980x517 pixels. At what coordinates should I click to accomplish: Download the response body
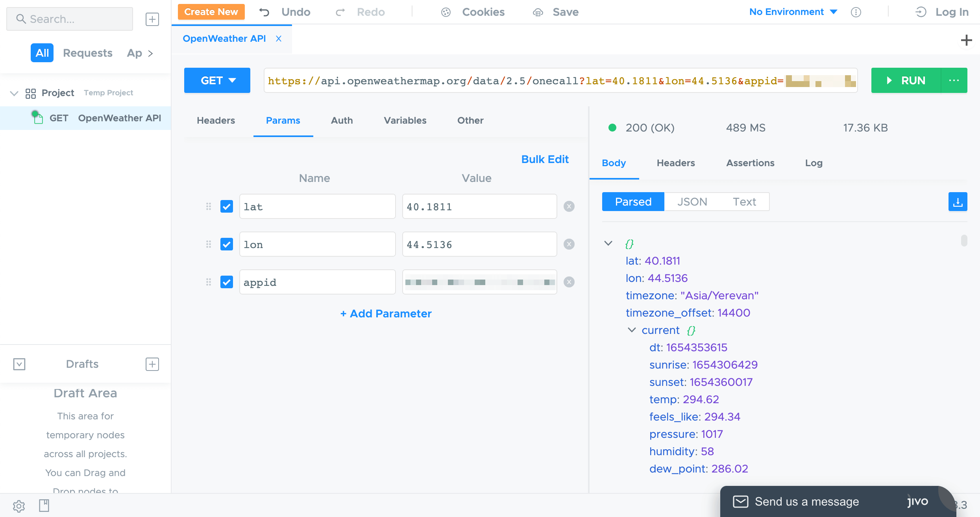(958, 202)
